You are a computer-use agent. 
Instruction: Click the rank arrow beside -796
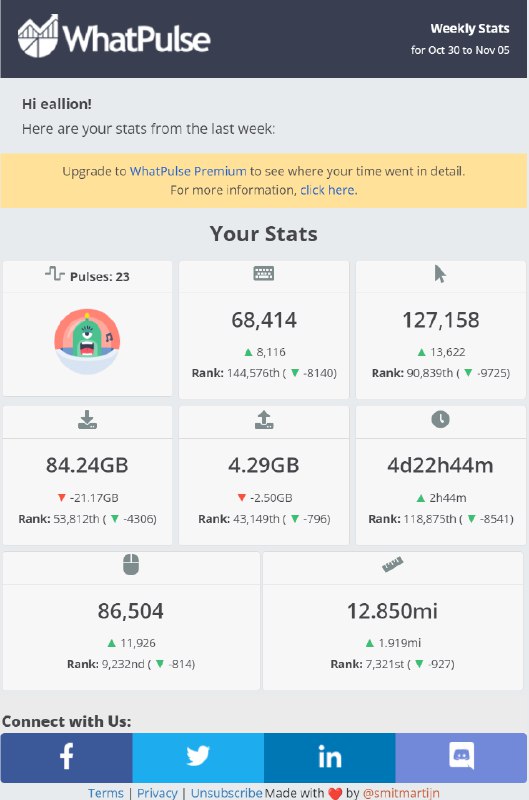pyautogui.click(x=295, y=519)
